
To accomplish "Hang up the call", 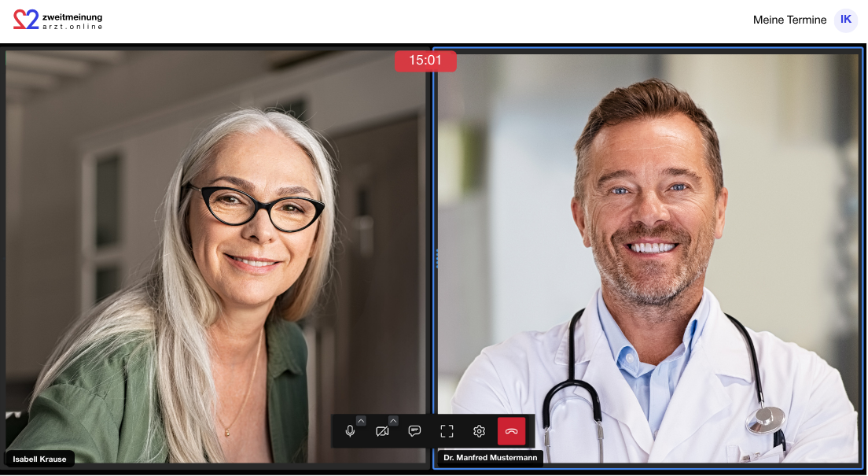I will tap(512, 431).
